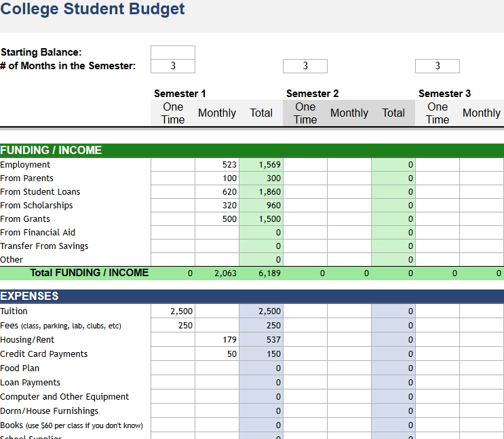Viewport: 504px width, 439px height.
Task: Select Dorm/House Furnishings row label
Action: [49, 411]
